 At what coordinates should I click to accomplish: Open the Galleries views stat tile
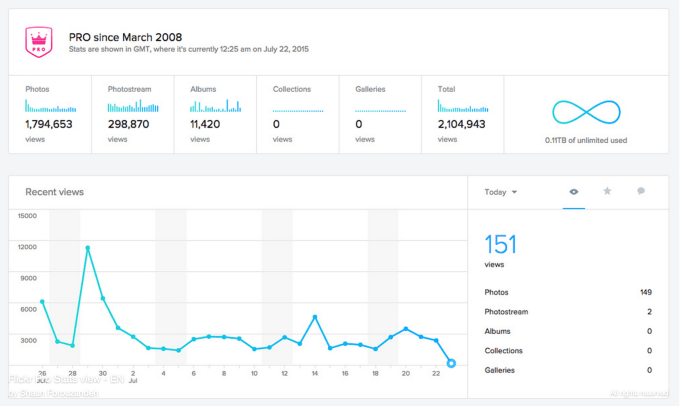click(380, 115)
